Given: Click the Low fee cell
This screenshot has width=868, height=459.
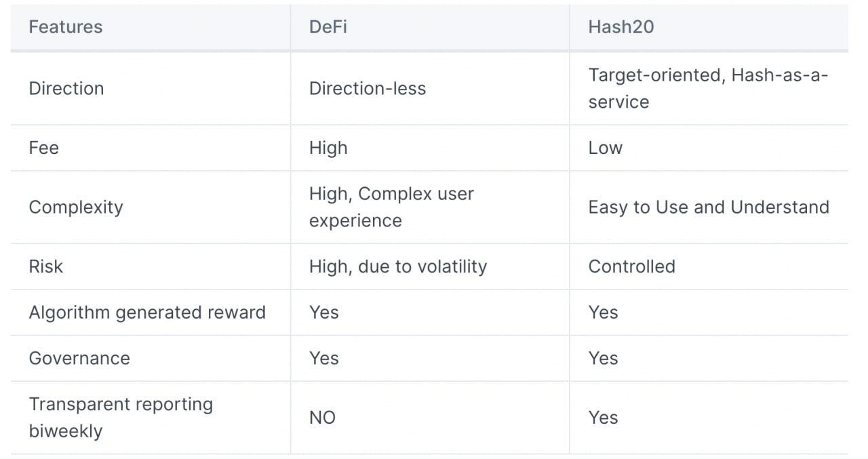Looking at the screenshot, I should tap(605, 148).
